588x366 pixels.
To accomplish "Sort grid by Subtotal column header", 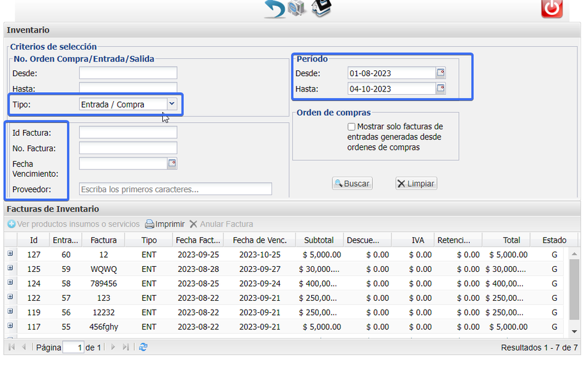I will pos(319,240).
